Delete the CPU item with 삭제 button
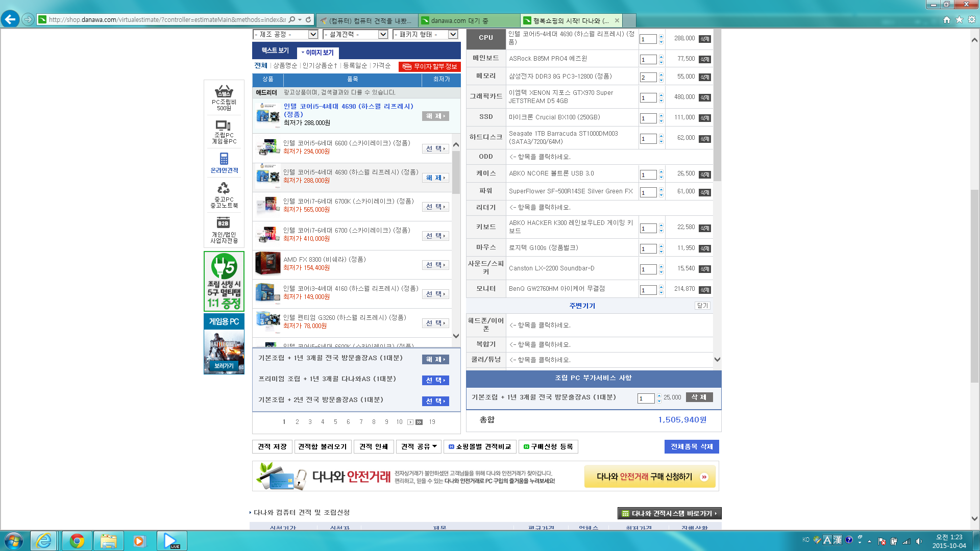The width and height of the screenshot is (980, 551). pyautogui.click(x=704, y=39)
